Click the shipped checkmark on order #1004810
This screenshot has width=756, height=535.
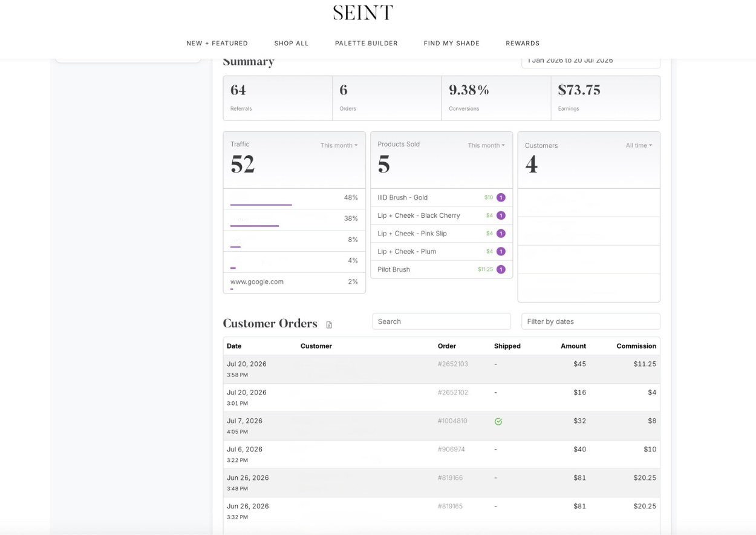click(x=498, y=422)
